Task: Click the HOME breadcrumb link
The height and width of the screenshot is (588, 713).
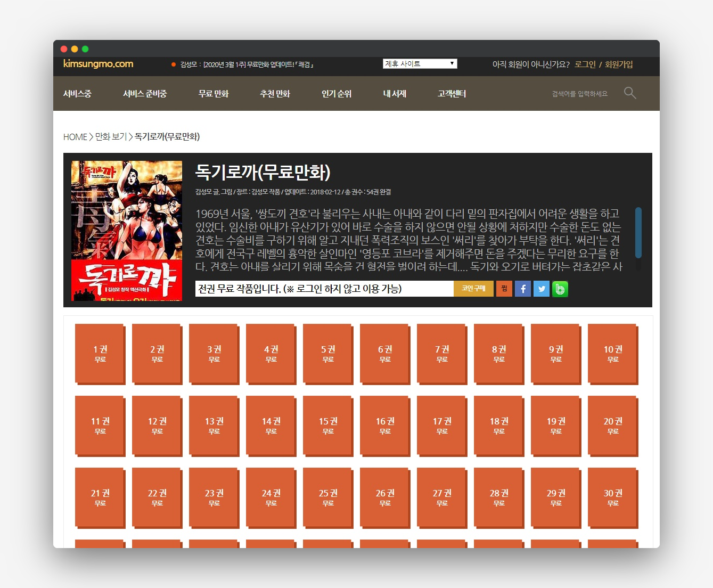Action: (x=75, y=137)
